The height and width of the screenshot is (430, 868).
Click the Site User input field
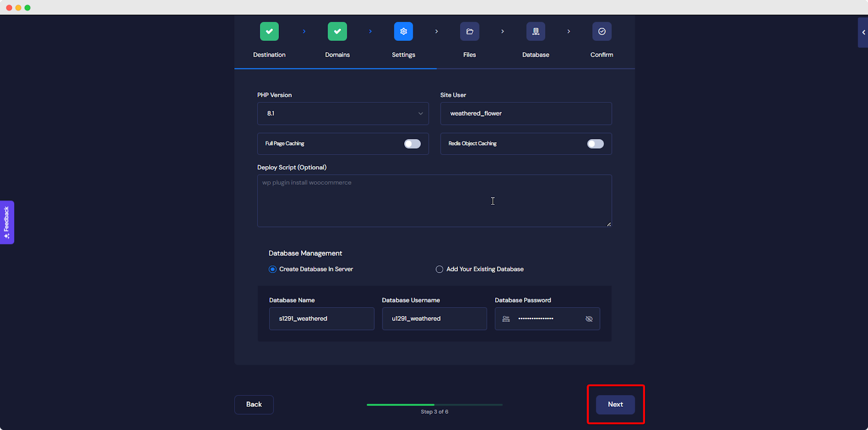[526, 113]
